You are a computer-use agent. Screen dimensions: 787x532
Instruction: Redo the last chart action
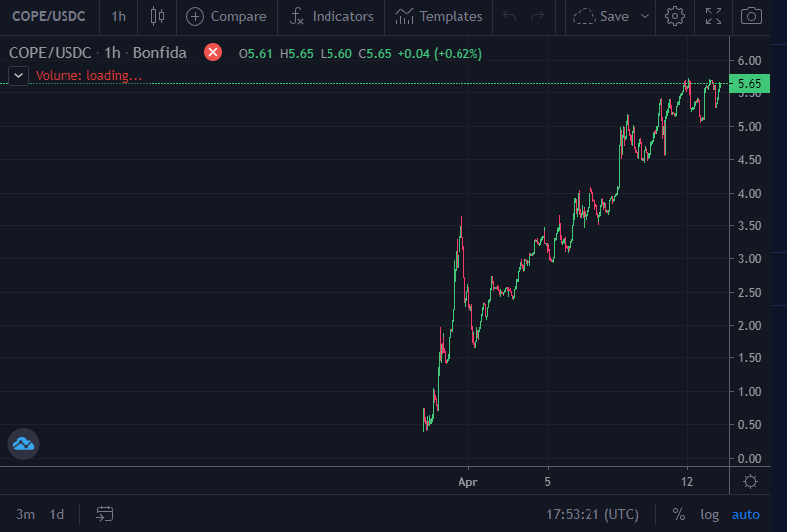pyautogui.click(x=538, y=16)
